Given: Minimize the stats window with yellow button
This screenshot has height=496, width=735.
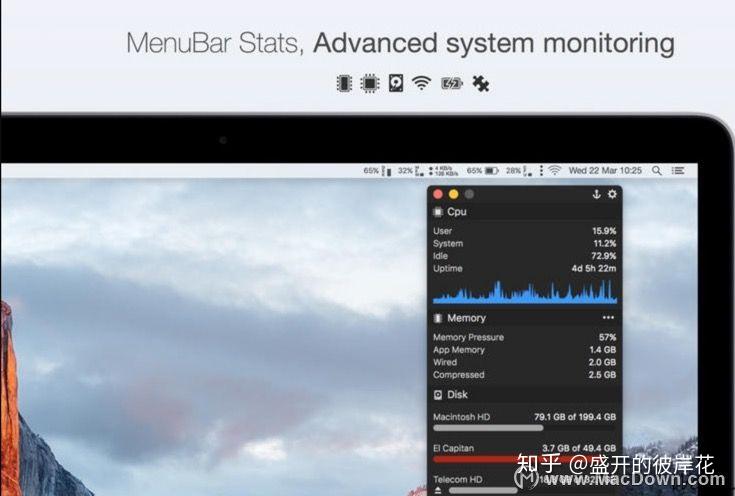Looking at the screenshot, I should click(x=453, y=194).
